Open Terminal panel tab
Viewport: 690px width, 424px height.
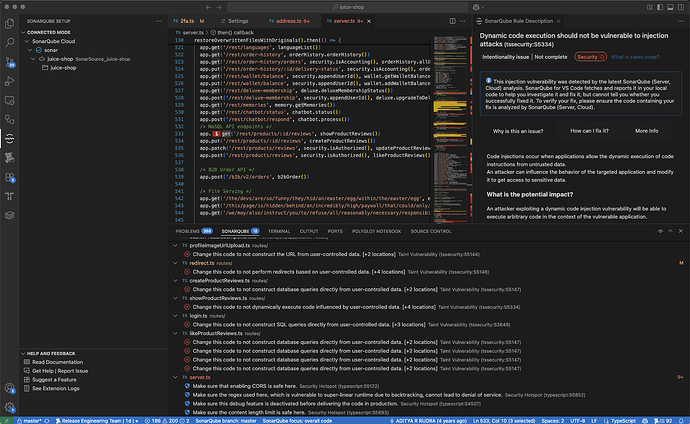pos(279,231)
